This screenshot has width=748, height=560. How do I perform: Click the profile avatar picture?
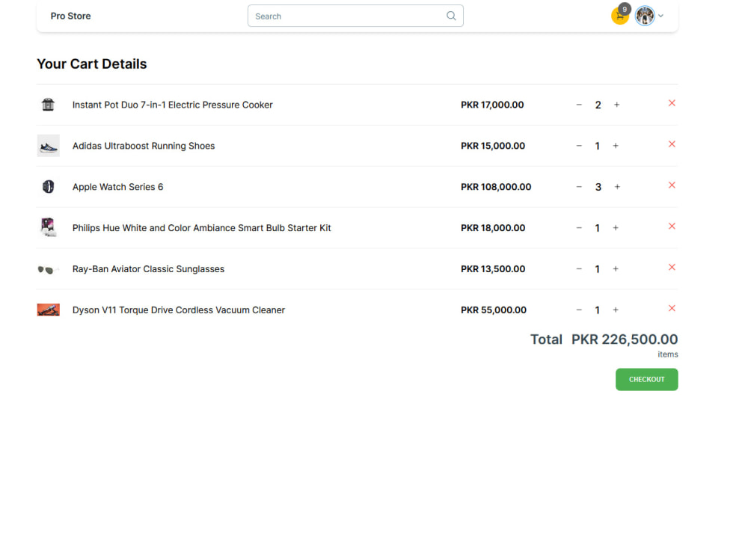[x=645, y=16]
